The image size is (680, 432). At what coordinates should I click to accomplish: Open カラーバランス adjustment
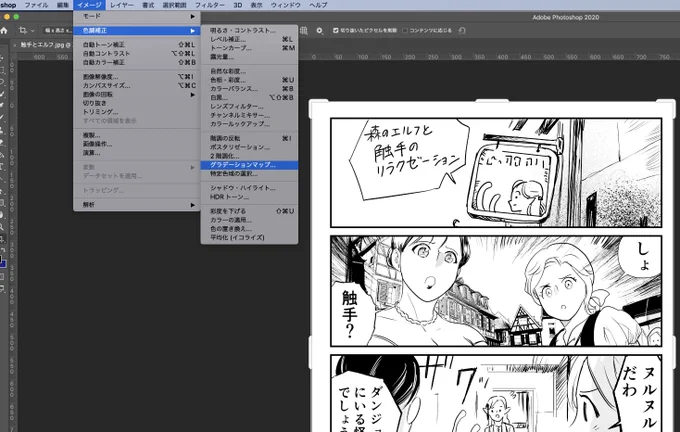249,88
